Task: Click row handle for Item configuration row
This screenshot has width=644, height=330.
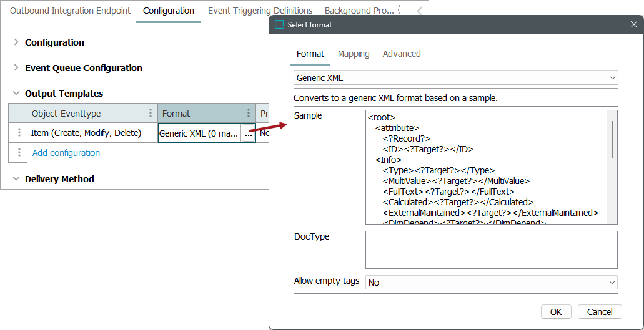Action: (19, 133)
